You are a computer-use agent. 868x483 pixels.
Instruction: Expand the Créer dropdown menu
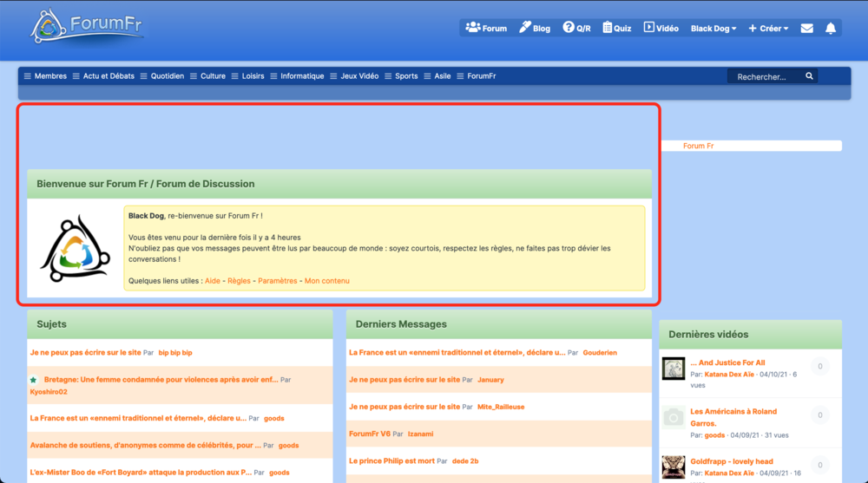coord(768,29)
